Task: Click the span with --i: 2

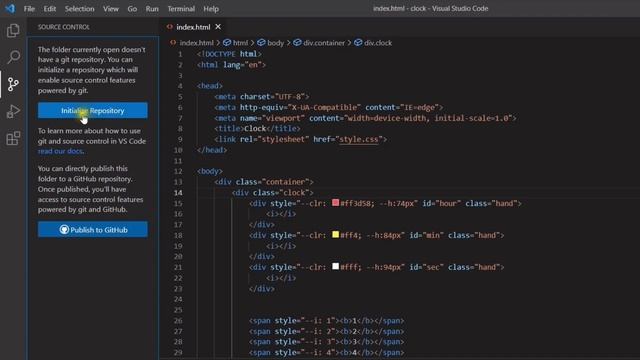Action: tap(327, 331)
